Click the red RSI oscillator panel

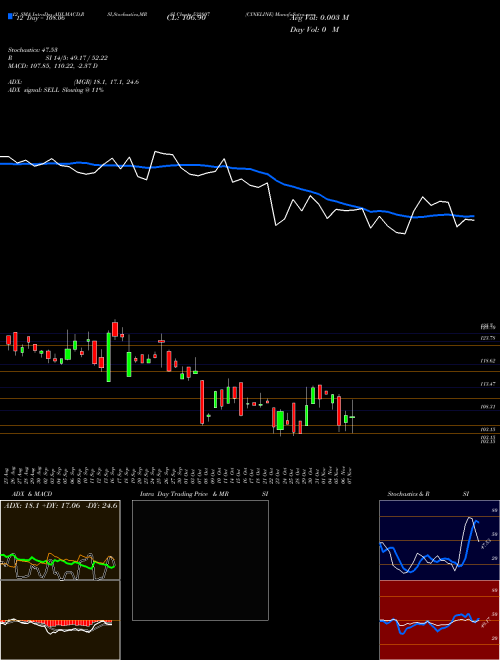[x=439, y=620]
